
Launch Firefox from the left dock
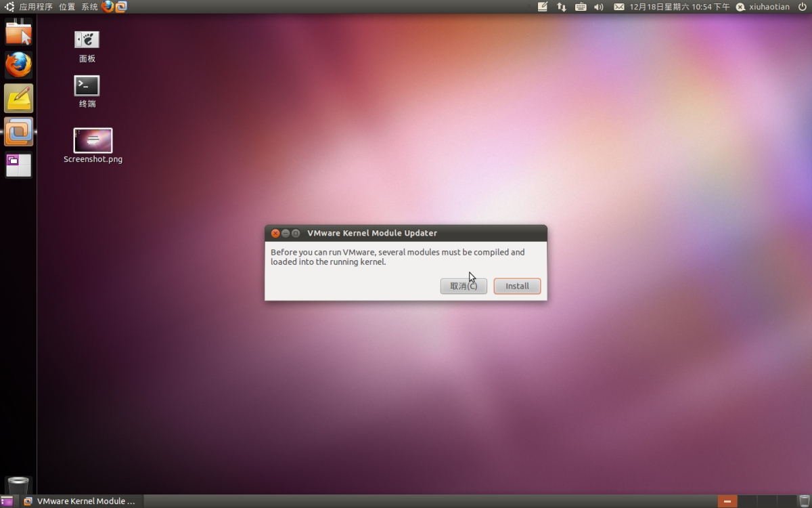(x=18, y=65)
